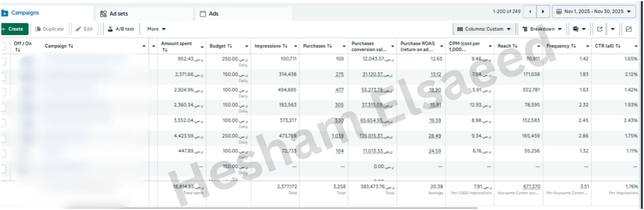Viewport: 644px width, 210px height.
Task: Switch to the Ad sets tab
Action: [145, 14]
